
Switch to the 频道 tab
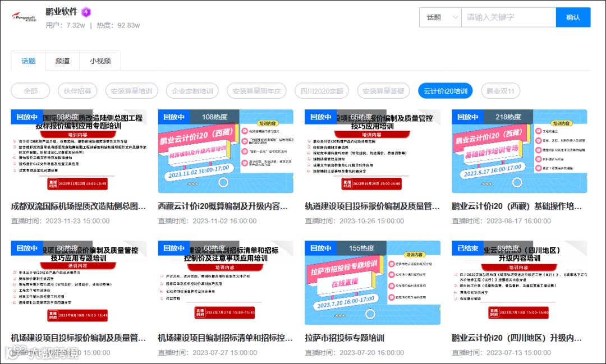coord(62,61)
